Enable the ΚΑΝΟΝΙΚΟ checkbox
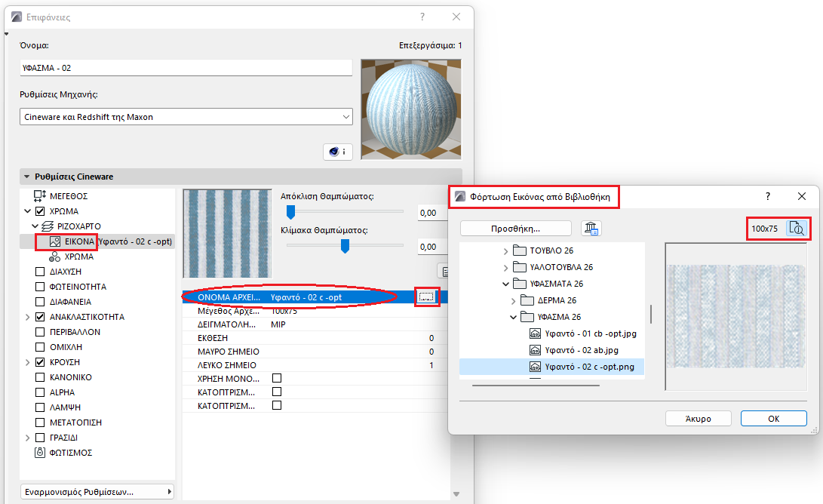The width and height of the screenshot is (823, 504). tap(40, 377)
